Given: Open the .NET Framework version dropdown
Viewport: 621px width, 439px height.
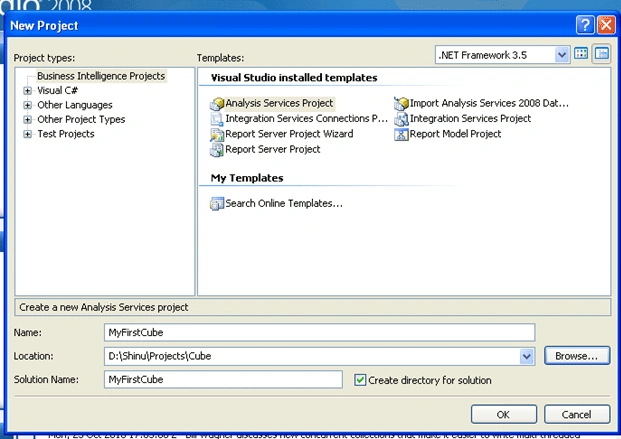Looking at the screenshot, I should (x=562, y=55).
